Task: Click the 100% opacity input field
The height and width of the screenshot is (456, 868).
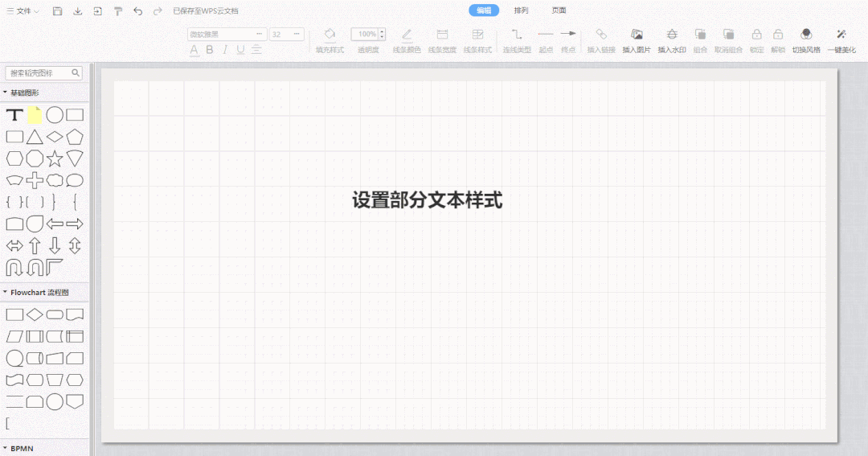Action: tap(365, 35)
